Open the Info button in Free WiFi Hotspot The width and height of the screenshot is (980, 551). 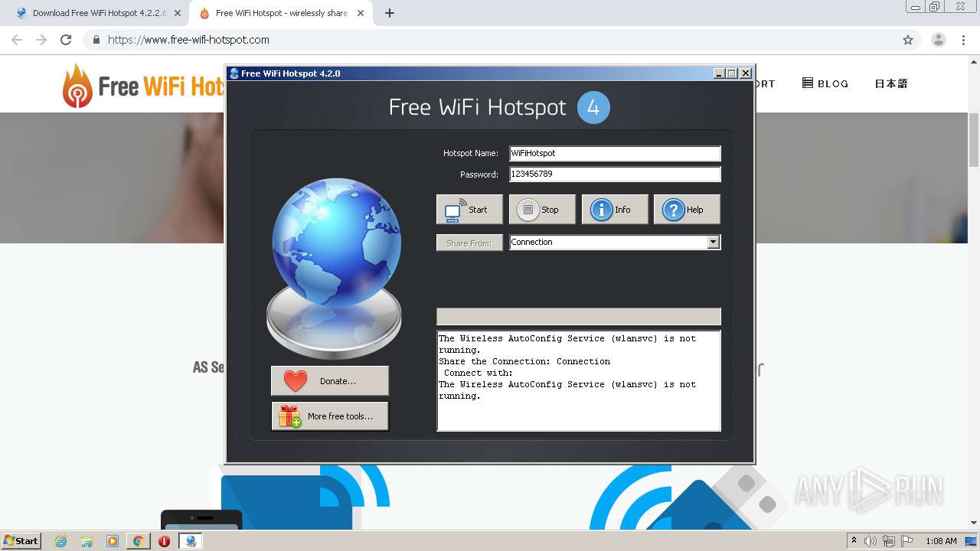click(x=615, y=210)
